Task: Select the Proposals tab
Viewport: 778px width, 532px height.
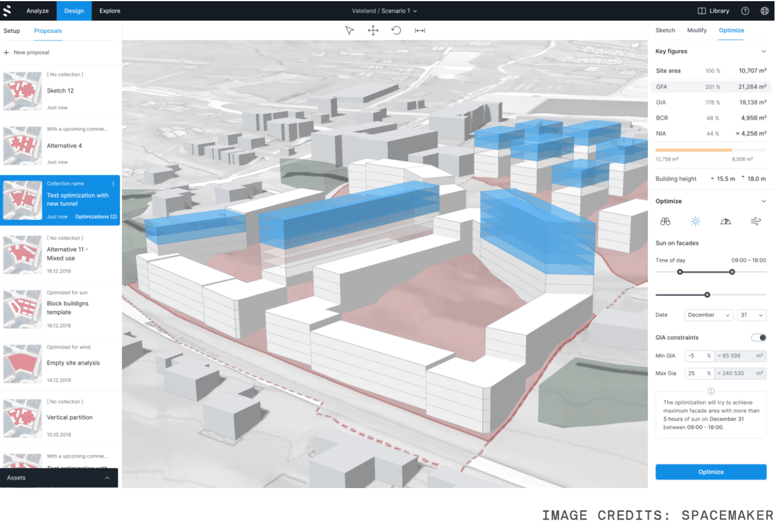Action: (48, 31)
